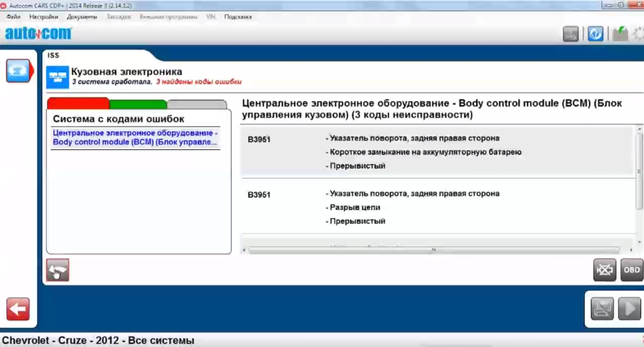Click the erase fault codes button
The height and width of the screenshot is (347, 644).
(x=605, y=270)
